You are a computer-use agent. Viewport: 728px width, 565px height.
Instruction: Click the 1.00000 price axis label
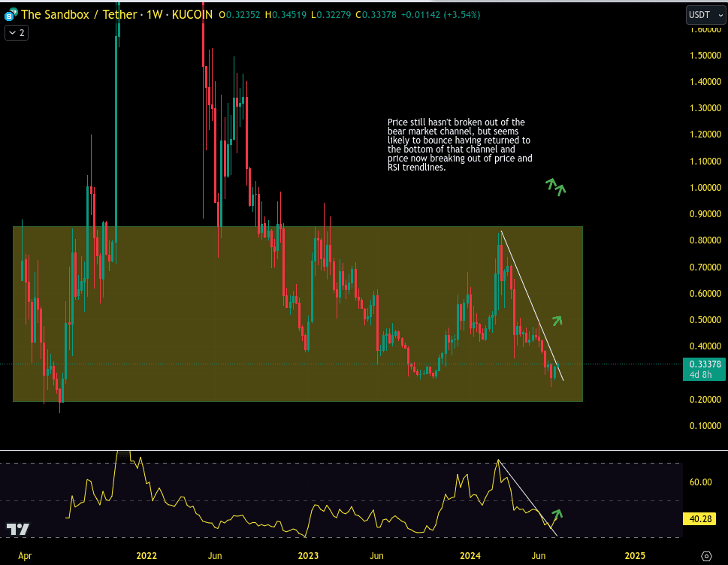click(705, 188)
